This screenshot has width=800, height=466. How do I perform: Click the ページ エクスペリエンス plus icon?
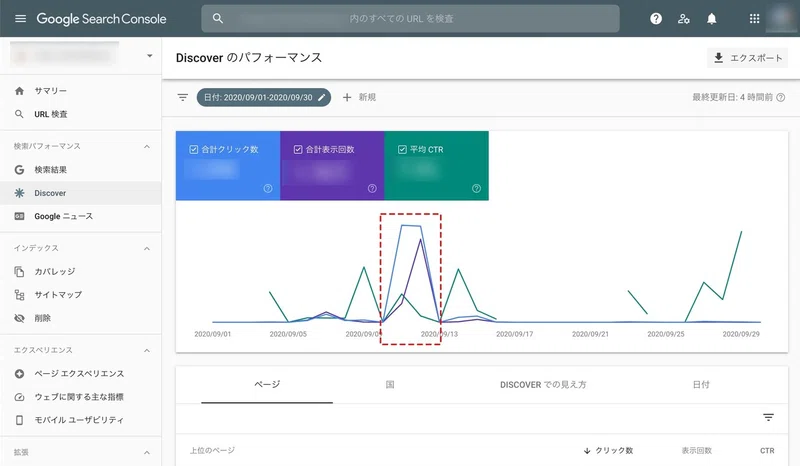[x=19, y=374]
